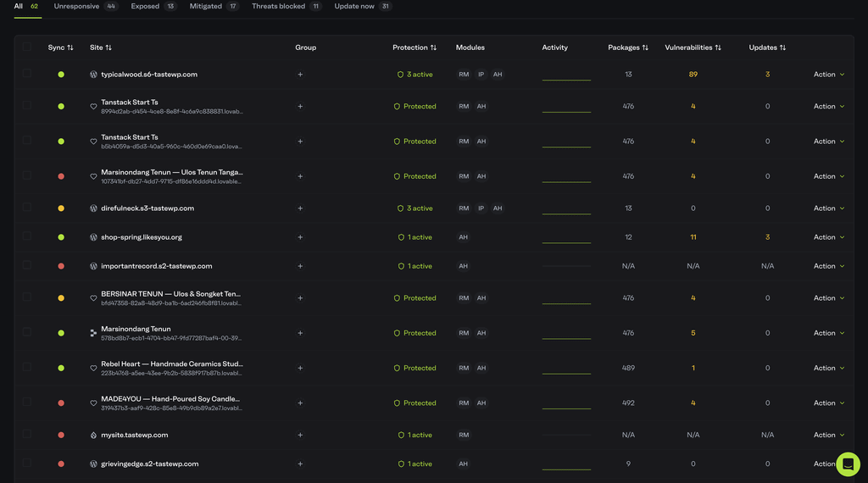
Task: Open the chat widget button
Action: tap(848, 464)
